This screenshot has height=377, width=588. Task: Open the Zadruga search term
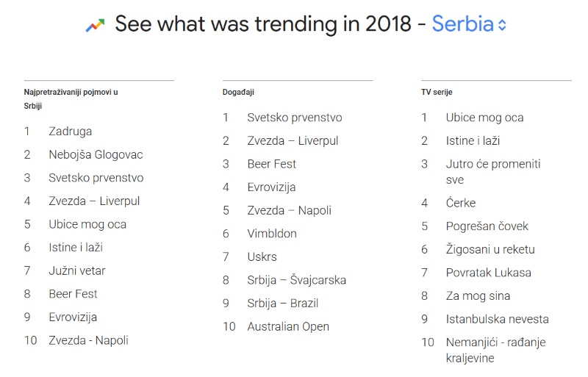70,132
